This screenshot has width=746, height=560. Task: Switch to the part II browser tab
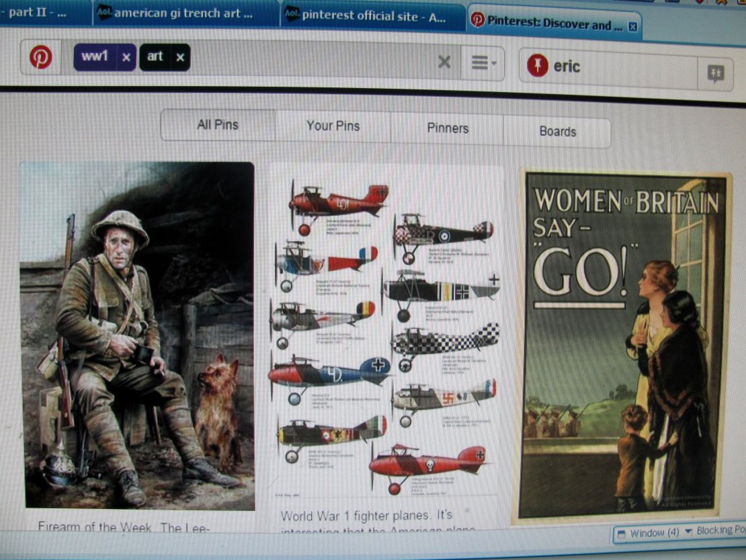44,12
